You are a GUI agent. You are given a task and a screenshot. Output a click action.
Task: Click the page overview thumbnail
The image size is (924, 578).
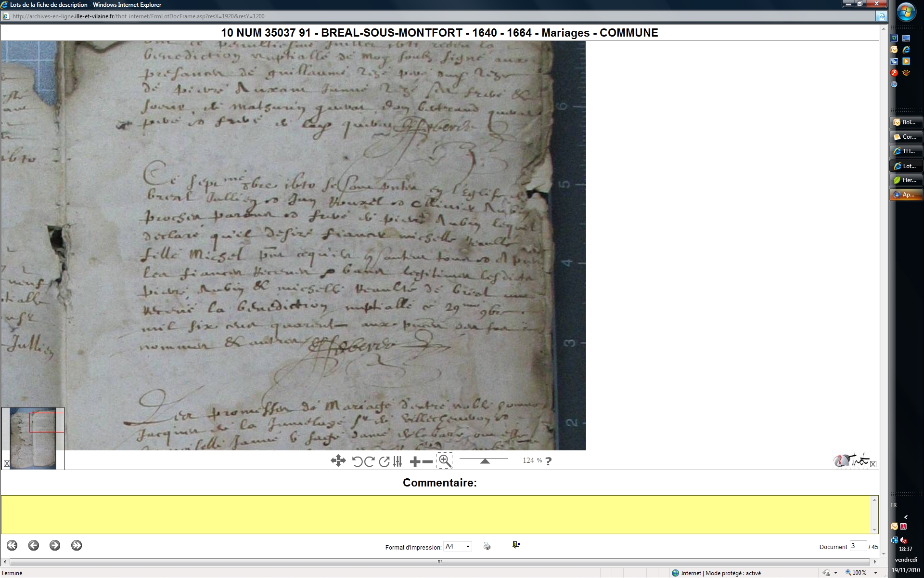click(33, 438)
